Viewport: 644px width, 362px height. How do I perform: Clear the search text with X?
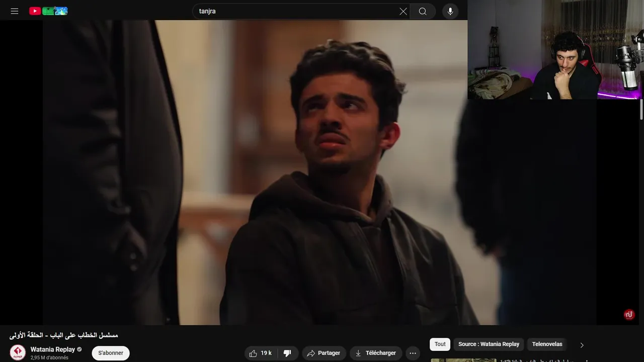403,11
